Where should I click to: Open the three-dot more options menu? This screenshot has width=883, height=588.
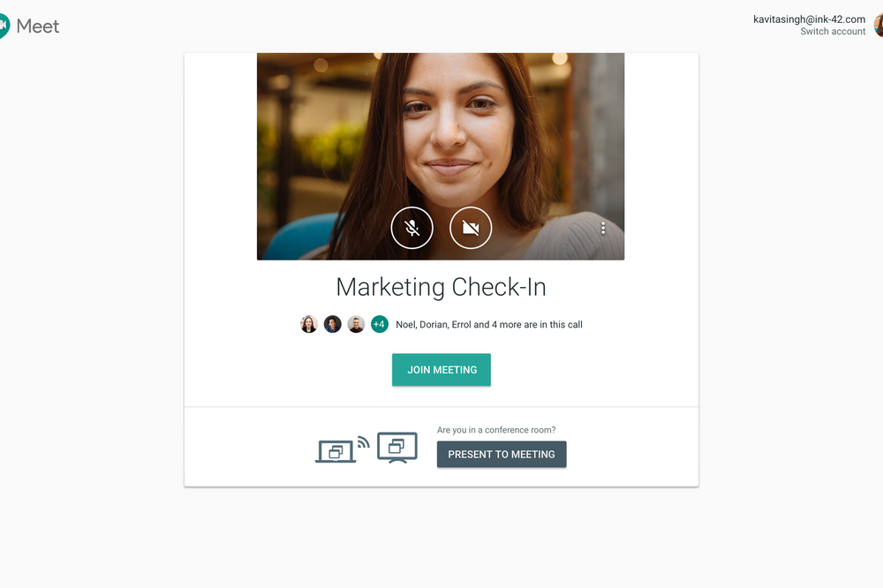coord(603,229)
